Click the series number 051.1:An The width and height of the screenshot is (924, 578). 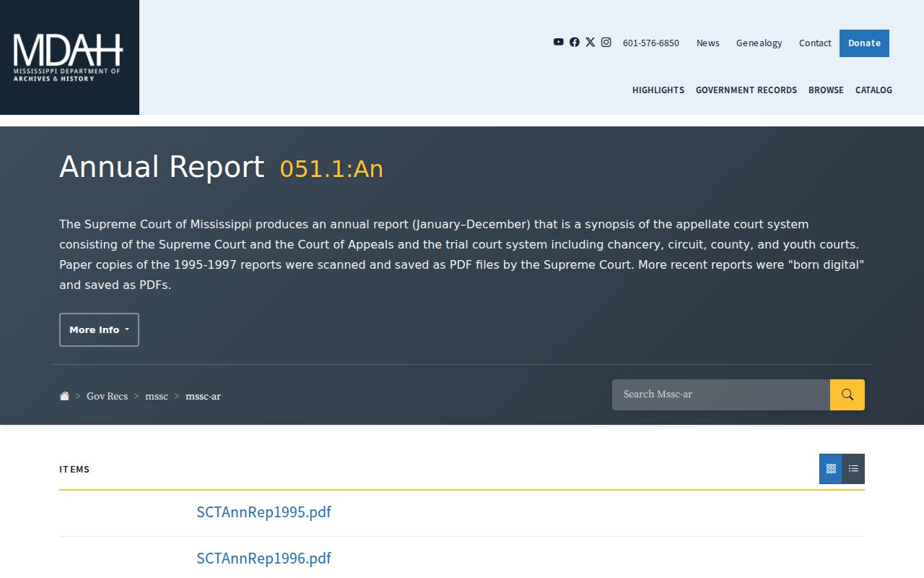pyautogui.click(x=331, y=169)
